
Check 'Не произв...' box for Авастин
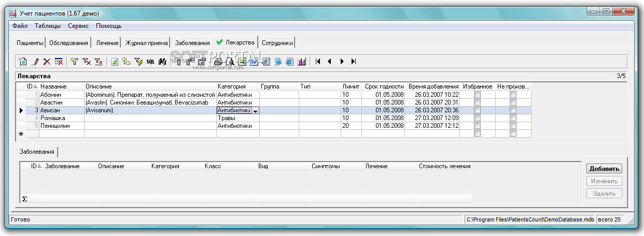pos(513,102)
